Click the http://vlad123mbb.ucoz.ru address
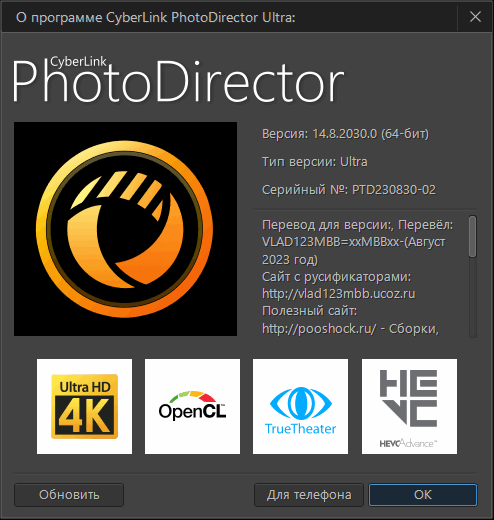494x520 pixels. (x=339, y=294)
